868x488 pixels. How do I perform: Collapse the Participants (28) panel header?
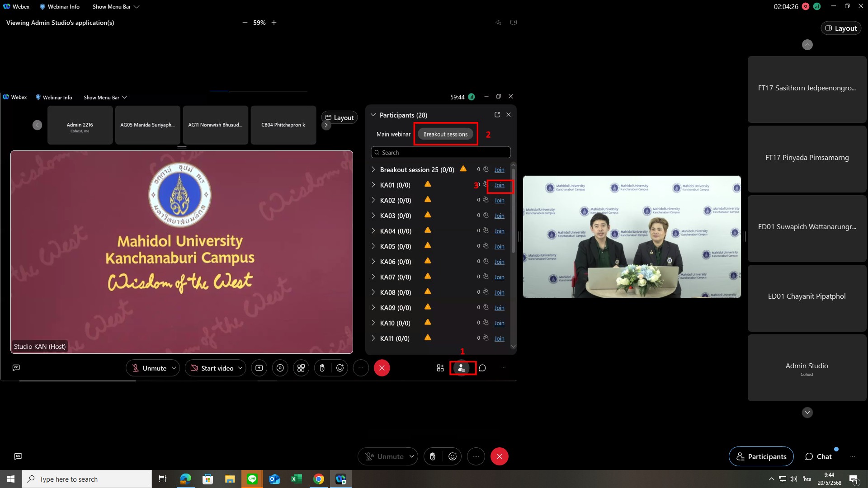click(x=373, y=115)
